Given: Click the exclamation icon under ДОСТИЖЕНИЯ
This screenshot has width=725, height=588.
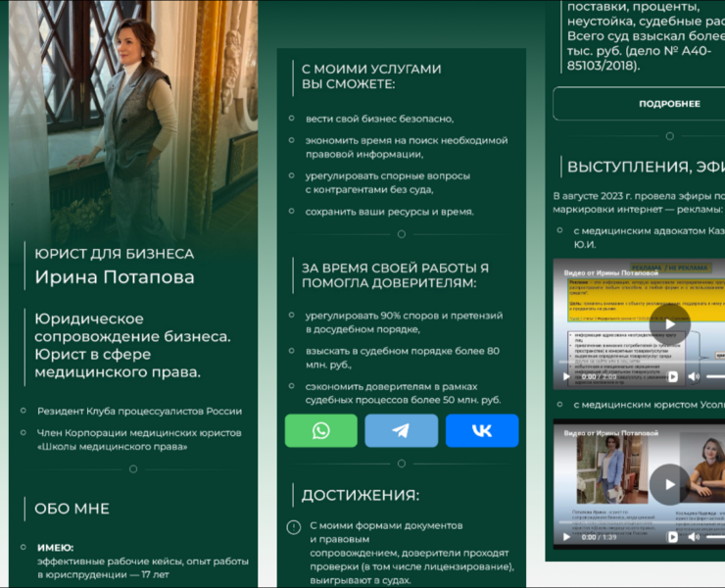Looking at the screenshot, I should pos(294,527).
